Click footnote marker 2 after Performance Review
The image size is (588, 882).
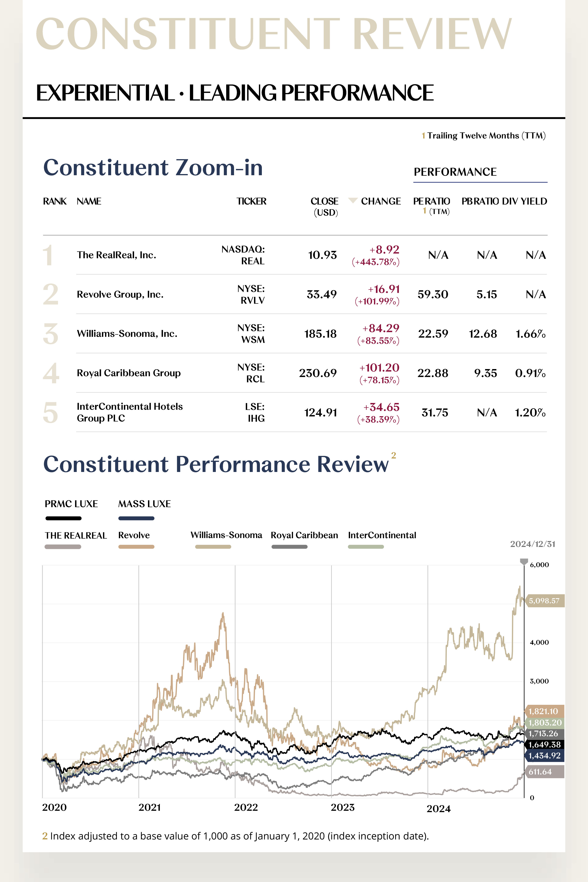[x=393, y=455]
